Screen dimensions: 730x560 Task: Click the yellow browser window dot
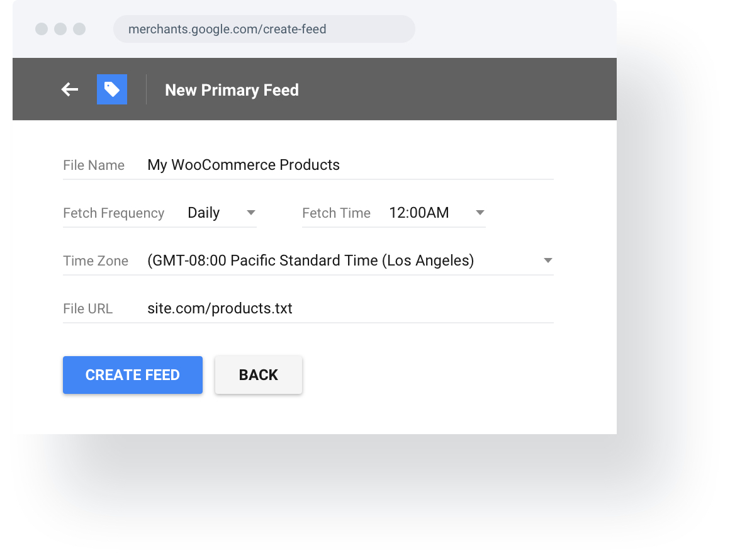click(60, 28)
